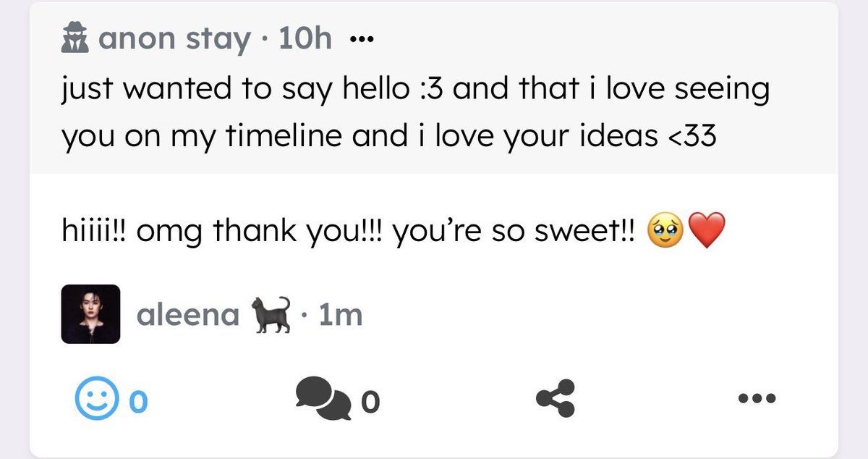868x459 pixels.
Task: Open aleena's profile picture
Action: 90,314
